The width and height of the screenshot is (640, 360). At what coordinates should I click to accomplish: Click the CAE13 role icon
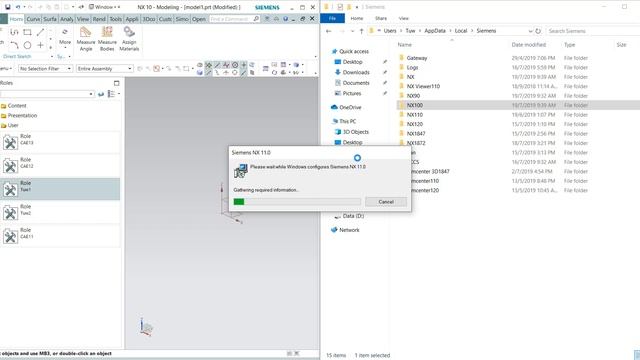pos(10,142)
